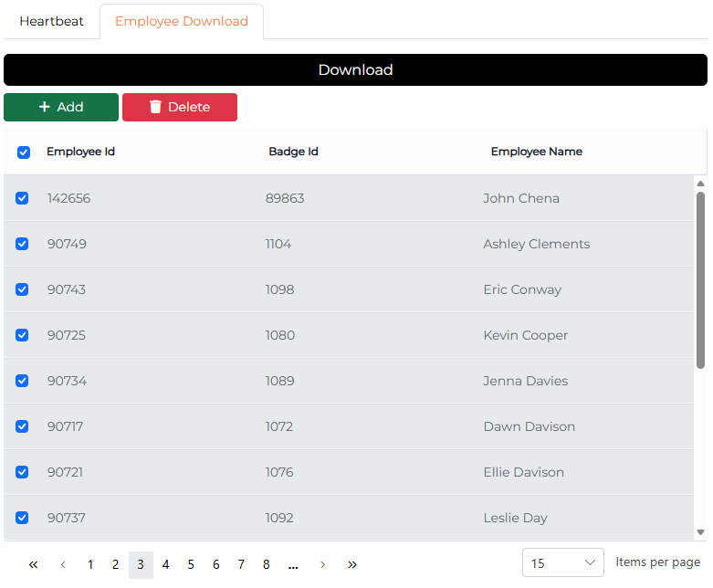
Task: Click badge id 1080
Action: [x=280, y=335]
